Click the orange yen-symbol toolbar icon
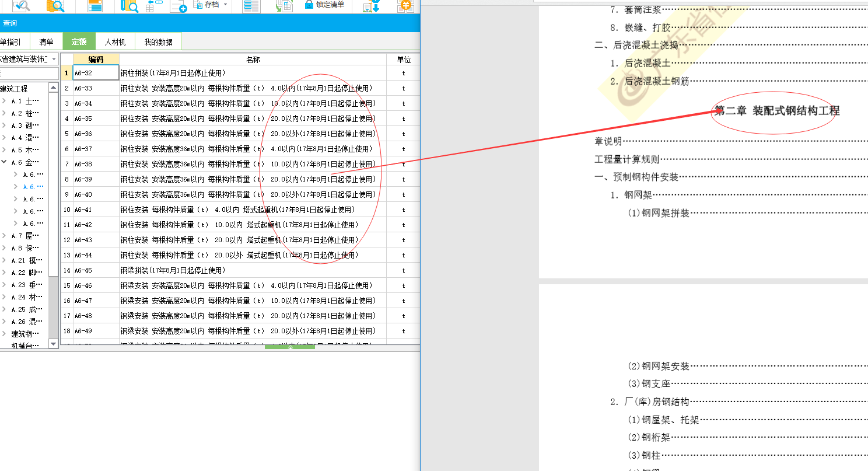The height and width of the screenshot is (471, 868). coord(405,6)
